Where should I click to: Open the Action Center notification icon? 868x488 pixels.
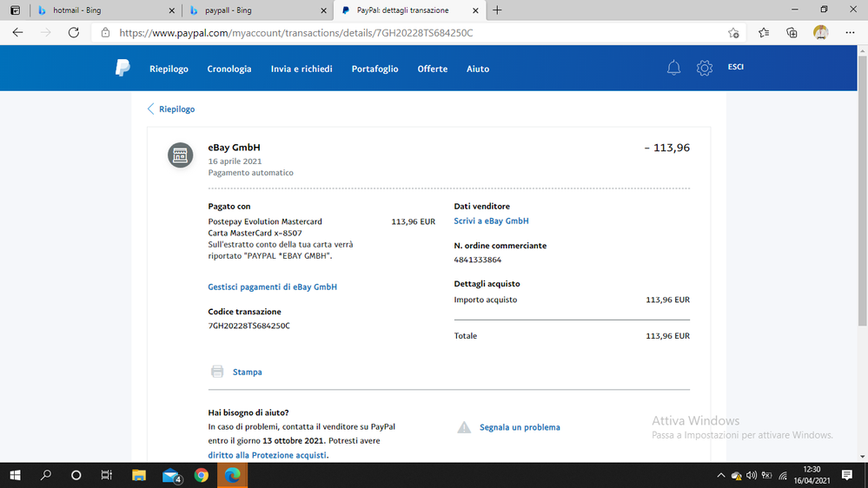[847, 475]
